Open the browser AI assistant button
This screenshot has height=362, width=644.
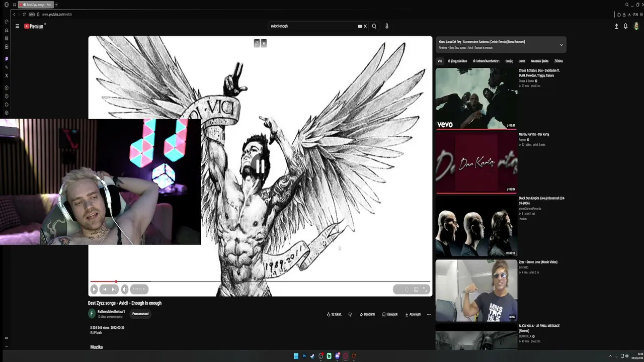point(635,15)
